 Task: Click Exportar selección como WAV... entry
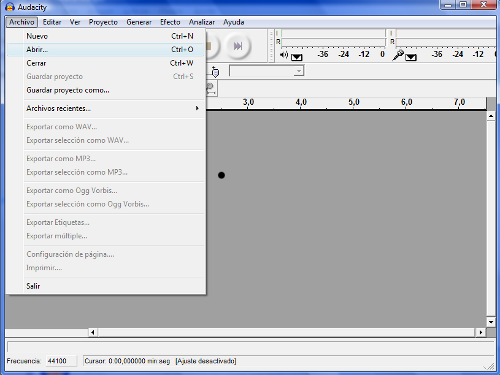click(x=106, y=140)
